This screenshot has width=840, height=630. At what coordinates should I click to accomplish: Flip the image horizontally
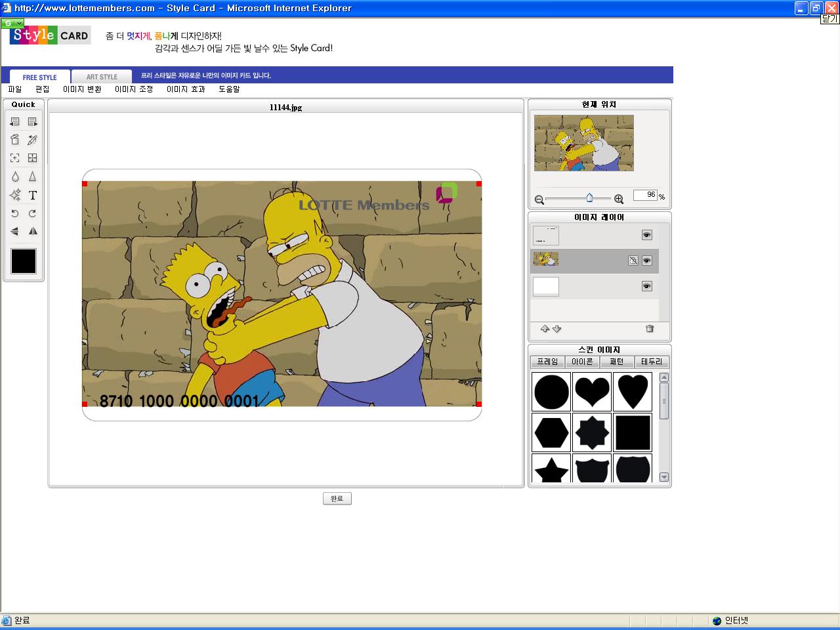32,231
